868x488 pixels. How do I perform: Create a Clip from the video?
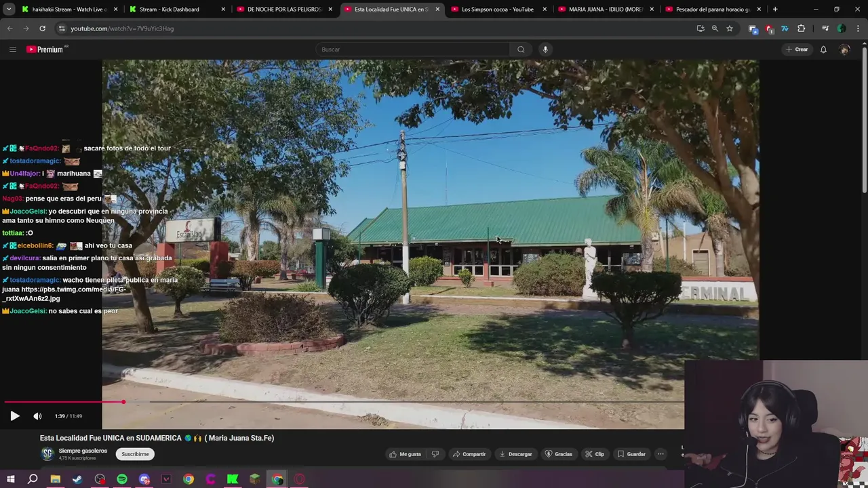point(595,454)
